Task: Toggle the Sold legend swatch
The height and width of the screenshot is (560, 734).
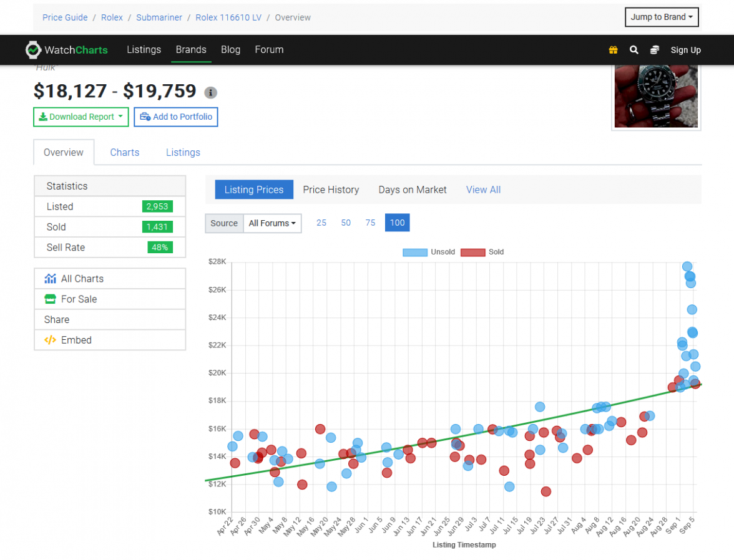Action: 473,253
